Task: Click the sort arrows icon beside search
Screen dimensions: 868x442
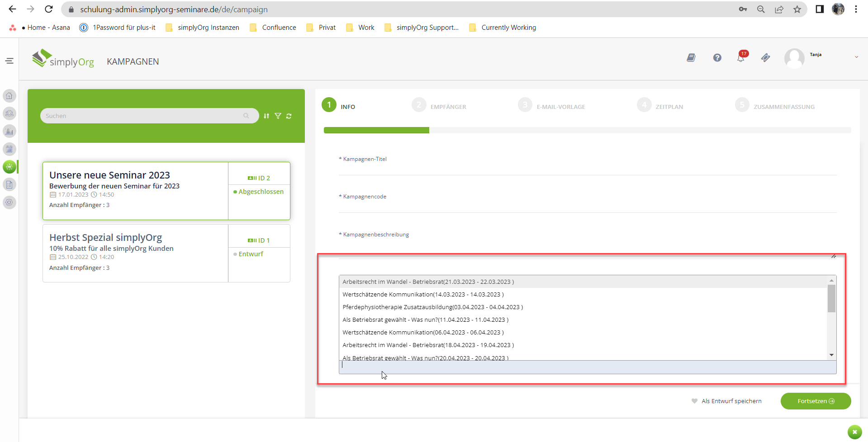Action: (266, 116)
